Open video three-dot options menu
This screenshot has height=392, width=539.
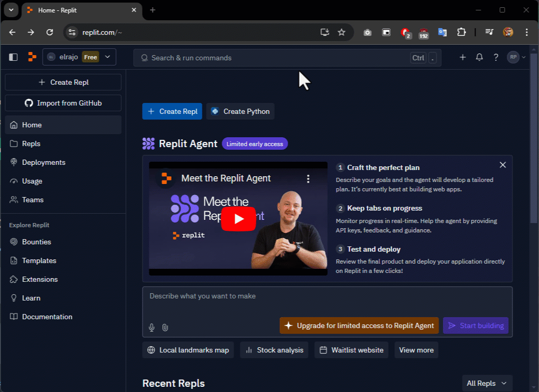(x=308, y=178)
